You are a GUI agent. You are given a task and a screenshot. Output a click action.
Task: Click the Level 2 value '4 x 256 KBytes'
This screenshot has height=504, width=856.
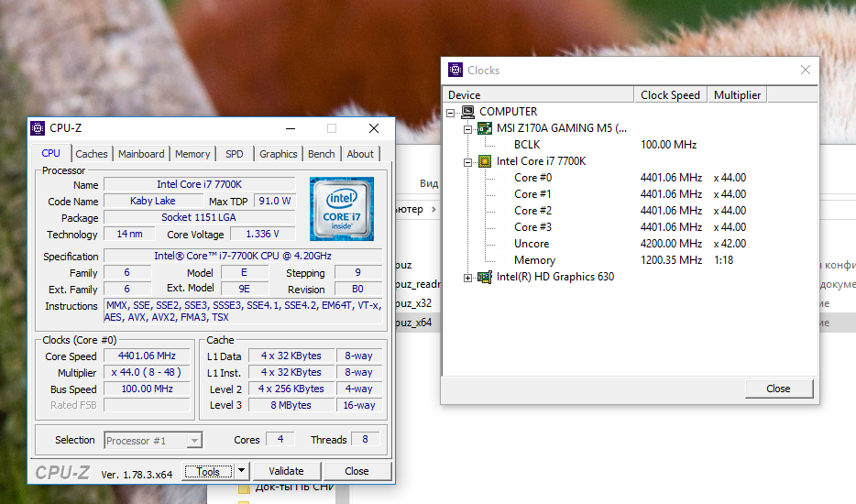click(x=291, y=389)
